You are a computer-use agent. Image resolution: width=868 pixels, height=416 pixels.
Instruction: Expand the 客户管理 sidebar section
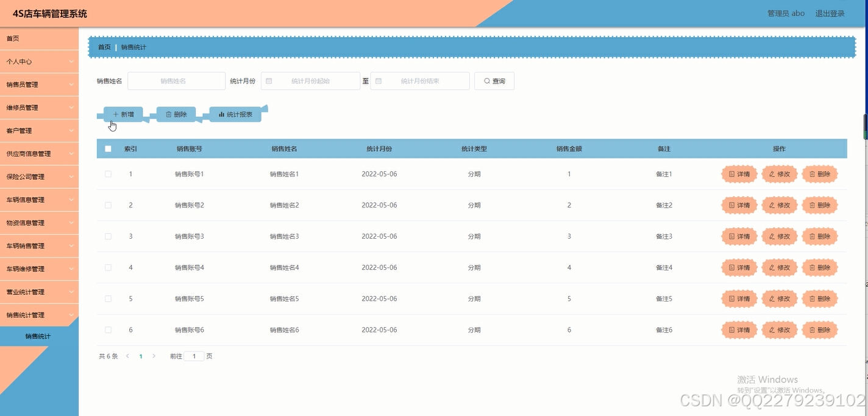coord(38,130)
